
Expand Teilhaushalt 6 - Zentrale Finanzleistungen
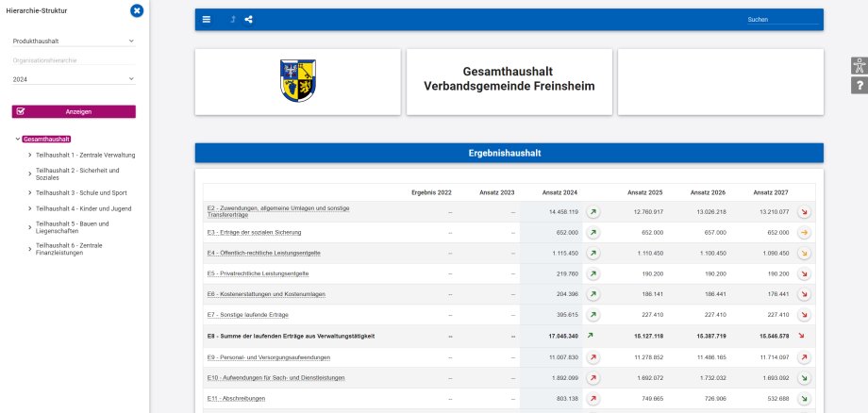[x=30, y=249]
